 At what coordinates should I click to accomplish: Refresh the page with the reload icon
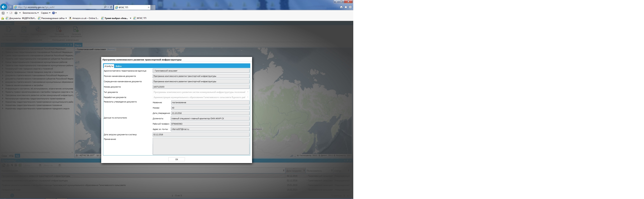click(111, 7)
